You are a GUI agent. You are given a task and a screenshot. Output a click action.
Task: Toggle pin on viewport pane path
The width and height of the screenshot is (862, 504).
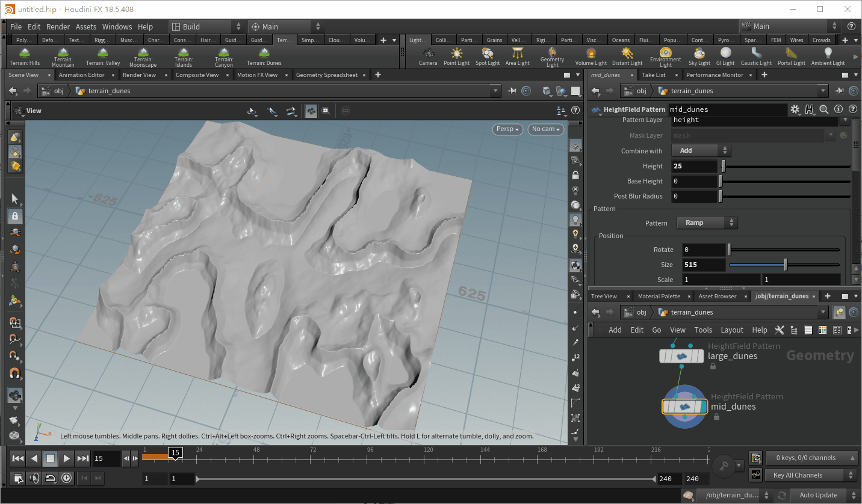[x=512, y=91]
